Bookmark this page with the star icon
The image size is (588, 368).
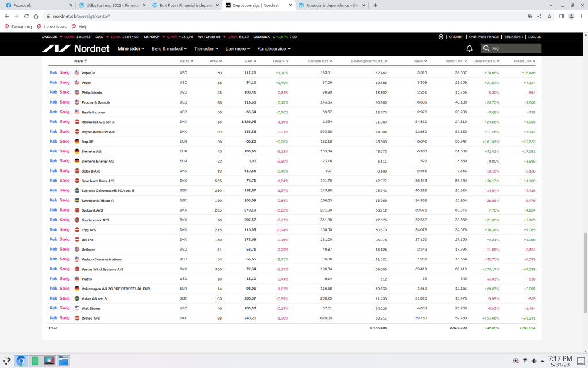(x=550, y=16)
